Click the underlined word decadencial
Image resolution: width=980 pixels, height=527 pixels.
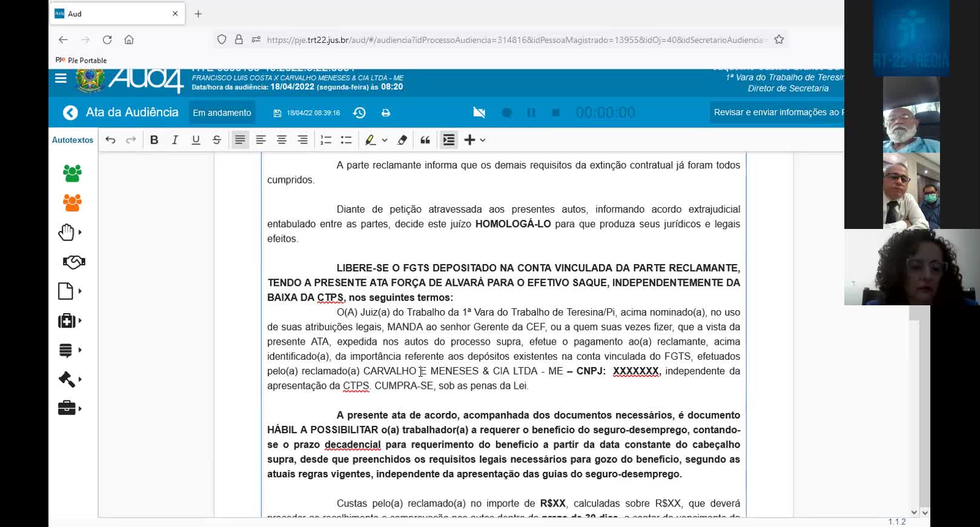[353, 445]
